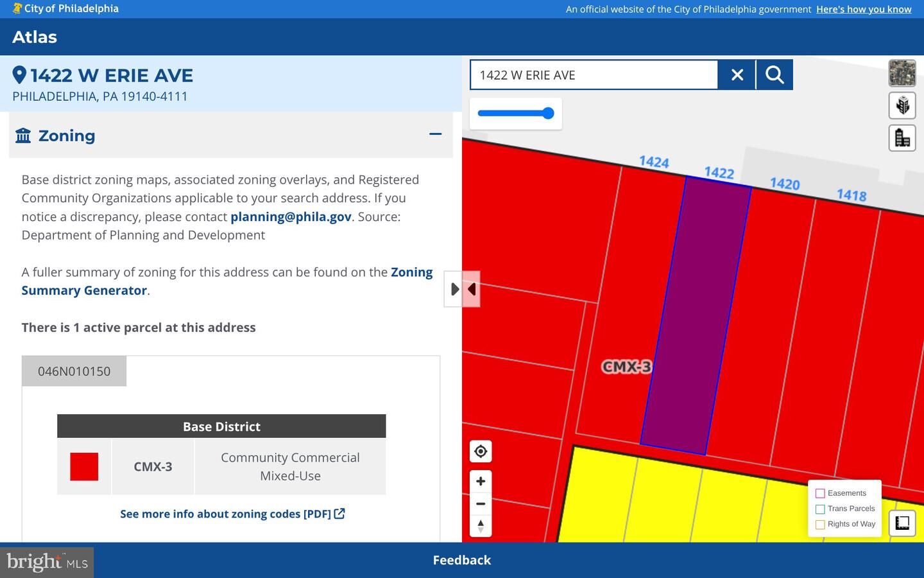Image resolution: width=924 pixels, height=578 pixels.
Task: Click the 1420 parcel label on map
Action: (x=785, y=184)
